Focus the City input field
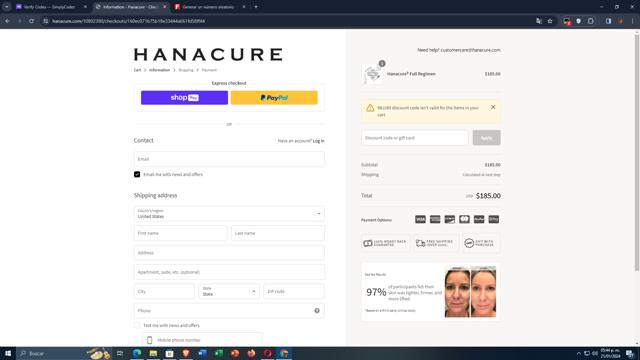Image resolution: width=640 pixels, height=360 pixels. (164, 291)
